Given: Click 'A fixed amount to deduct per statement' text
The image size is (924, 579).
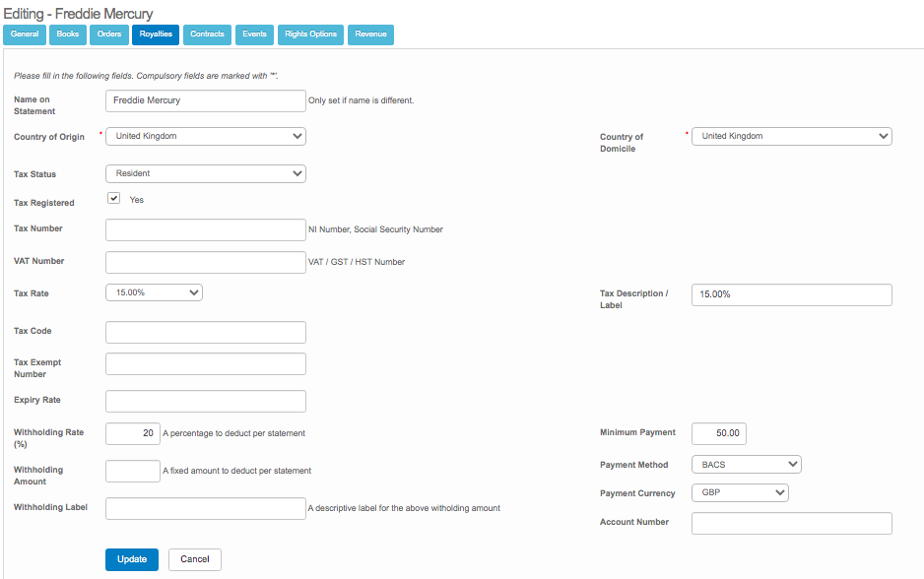Looking at the screenshot, I should click(236, 472).
